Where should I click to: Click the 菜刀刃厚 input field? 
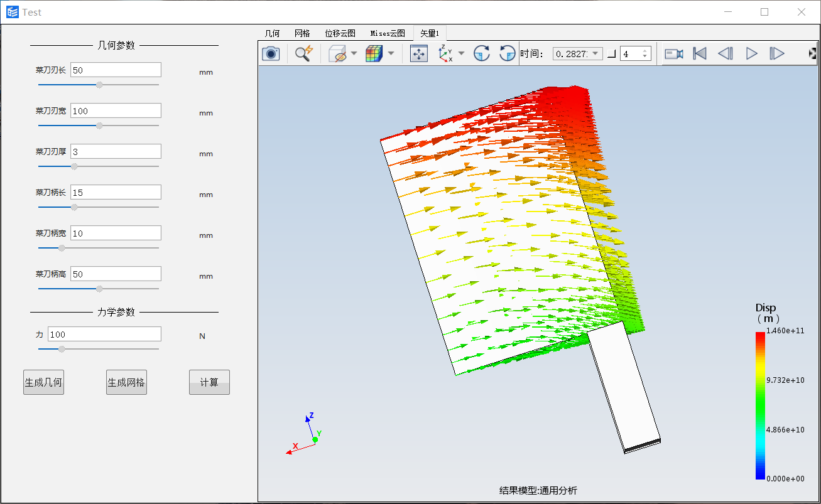pyautogui.click(x=116, y=151)
